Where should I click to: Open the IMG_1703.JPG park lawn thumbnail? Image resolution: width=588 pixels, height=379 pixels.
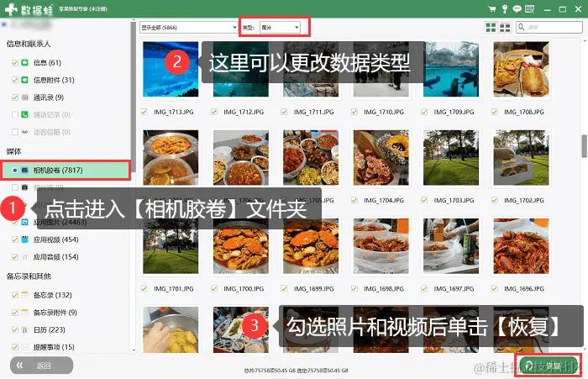451,158
